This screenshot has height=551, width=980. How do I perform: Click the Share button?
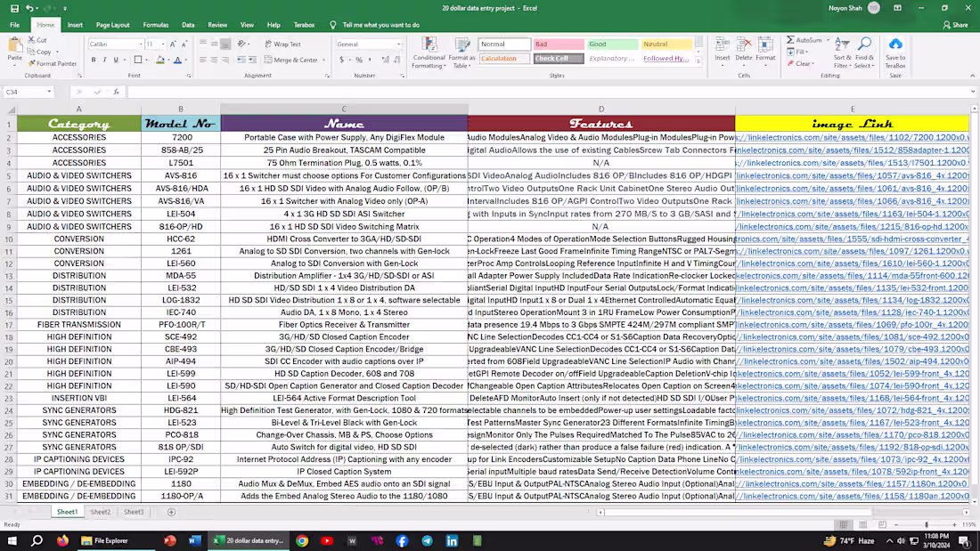tap(956, 25)
